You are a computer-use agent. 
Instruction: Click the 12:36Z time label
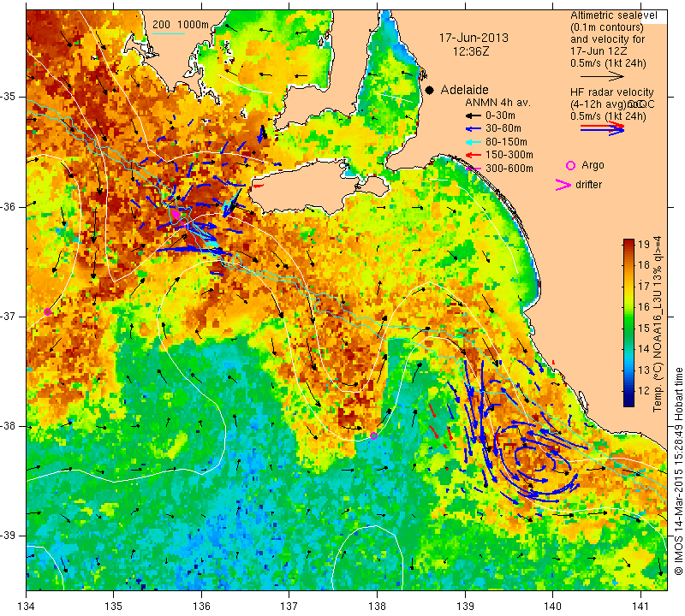[x=471, y=51]
